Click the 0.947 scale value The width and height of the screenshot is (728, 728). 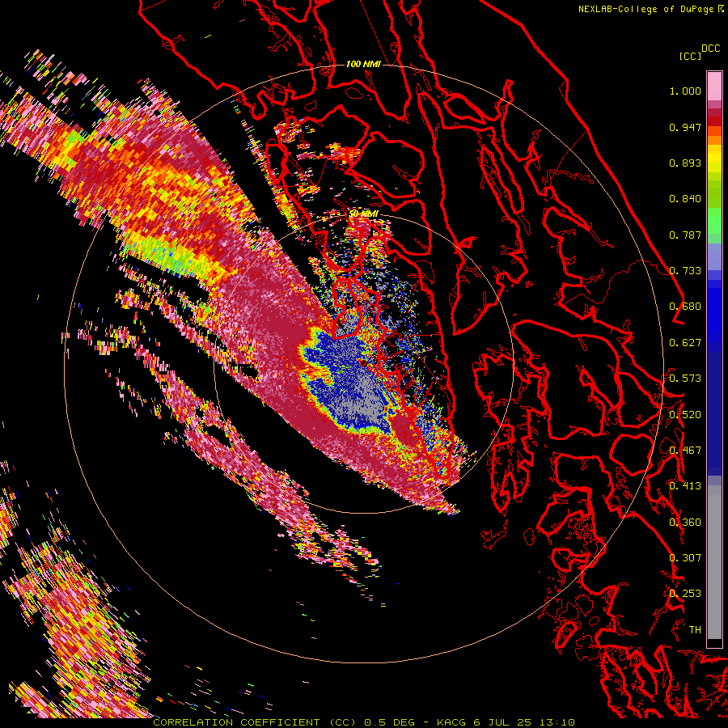pyautogui.click(x=685, y=127)
